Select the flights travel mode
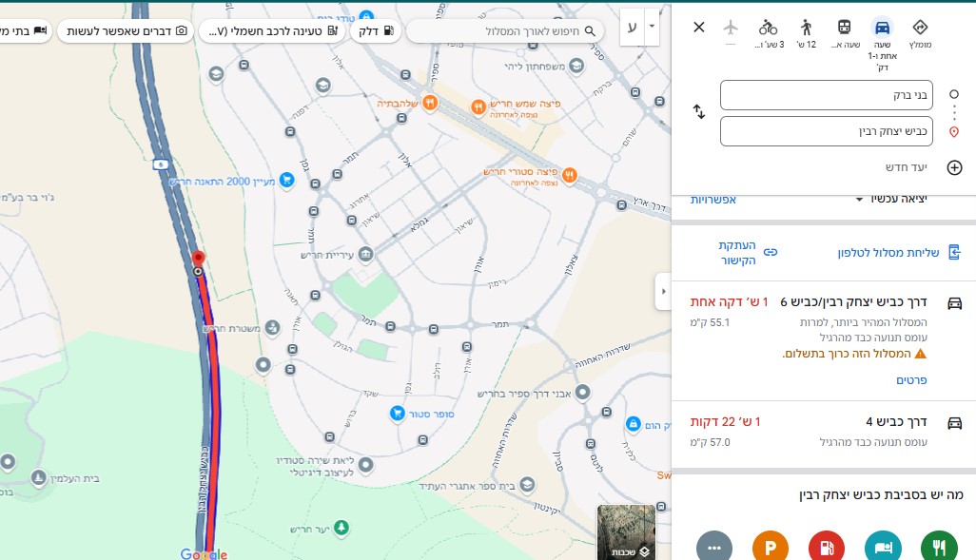976x560 pixels. click(x=731, y=28)
